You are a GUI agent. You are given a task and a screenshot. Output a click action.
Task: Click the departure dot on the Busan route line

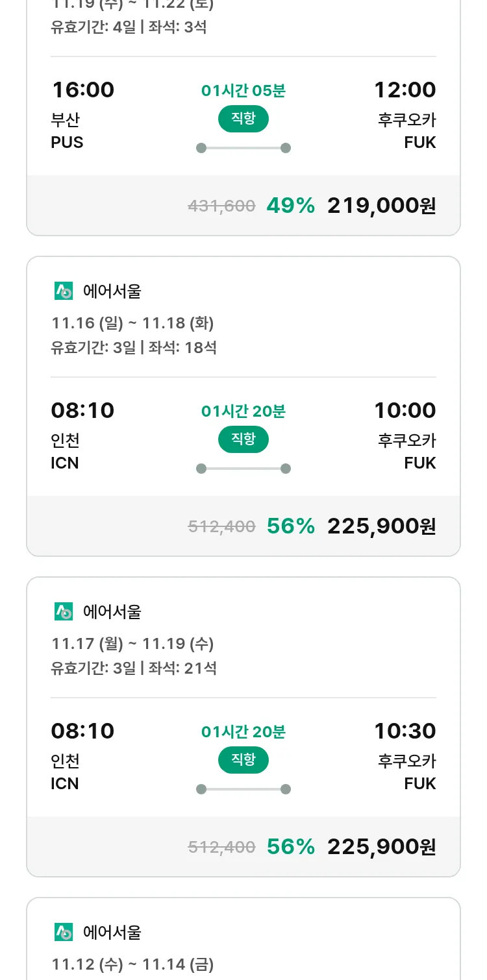pyautogui.click(x=201, y=148)
